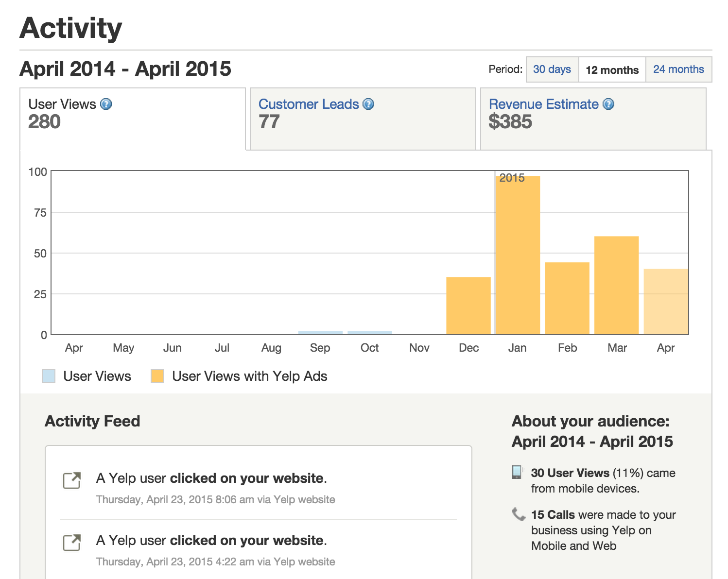Click the 'Nov' axis label

coord(419,348)
